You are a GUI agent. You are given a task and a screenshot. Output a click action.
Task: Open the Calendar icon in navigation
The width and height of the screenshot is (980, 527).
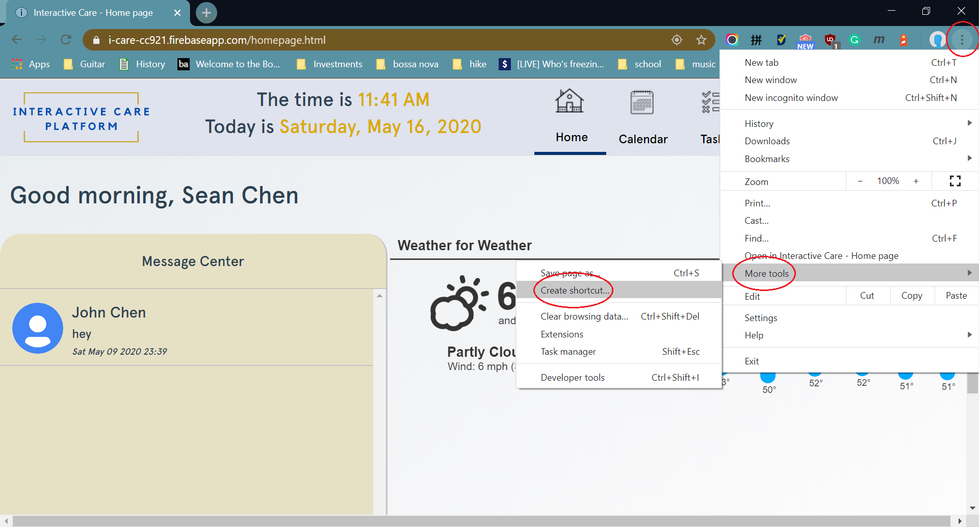641,102
